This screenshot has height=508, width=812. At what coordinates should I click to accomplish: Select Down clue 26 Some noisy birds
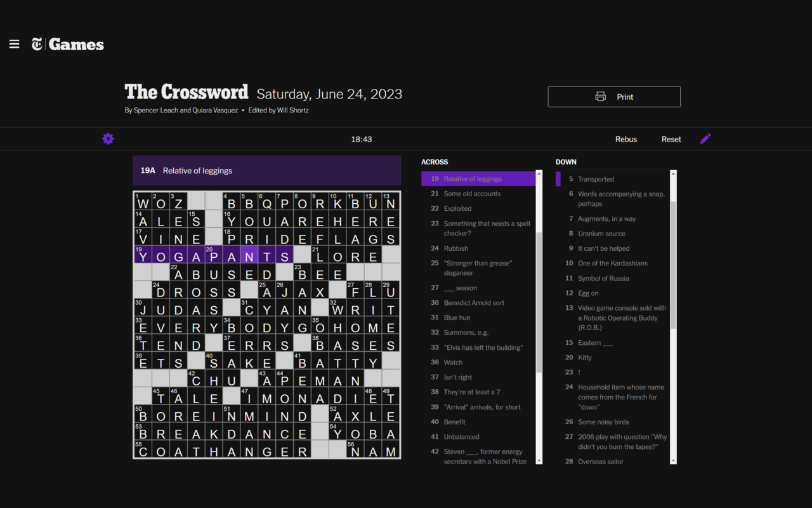click(613, 422)
